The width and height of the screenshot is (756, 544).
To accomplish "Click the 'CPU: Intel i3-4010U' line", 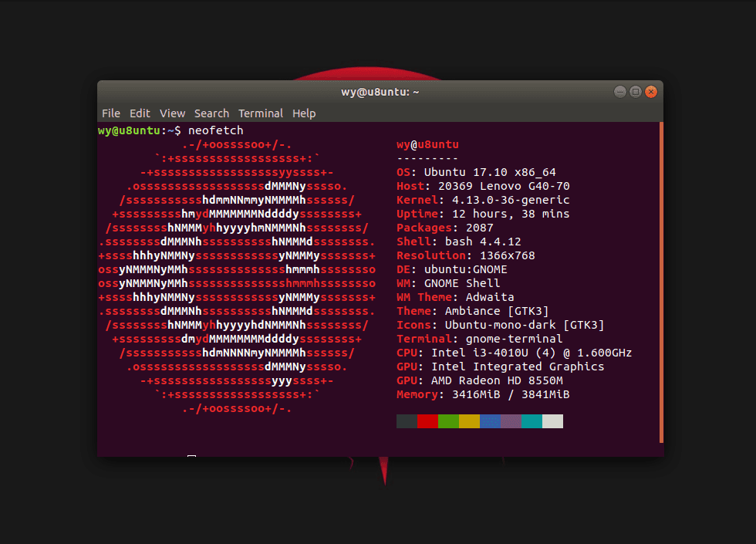I will coord(515,353).
